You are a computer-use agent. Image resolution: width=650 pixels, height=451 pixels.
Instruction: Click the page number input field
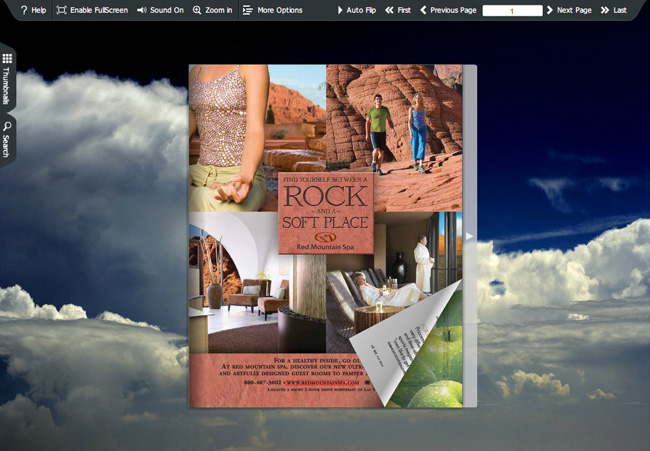pyautogui.click(x=512, y=11)
